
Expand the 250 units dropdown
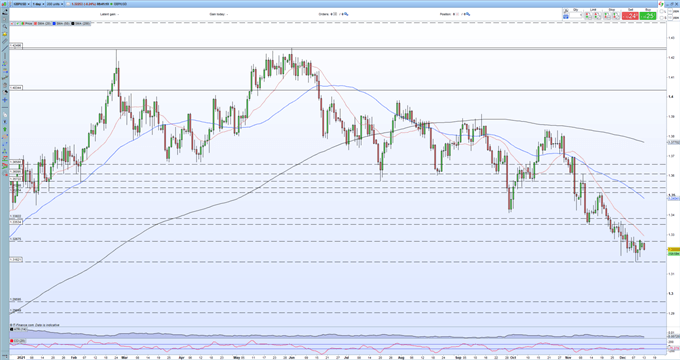(55, 4)
